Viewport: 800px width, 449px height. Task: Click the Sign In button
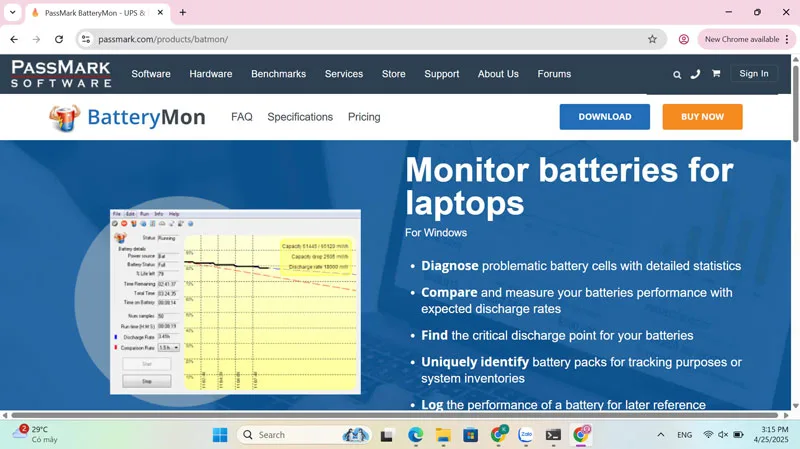[754, 73]
